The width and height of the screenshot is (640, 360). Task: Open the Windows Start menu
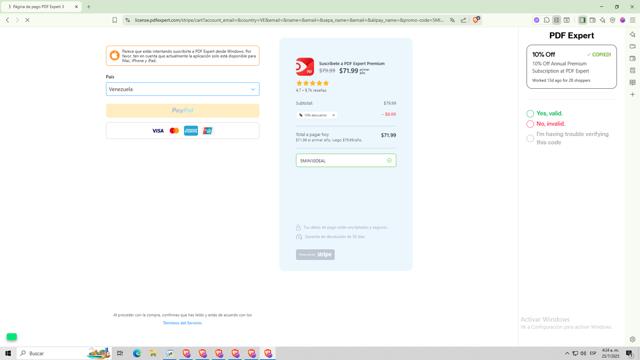(8, 353)
